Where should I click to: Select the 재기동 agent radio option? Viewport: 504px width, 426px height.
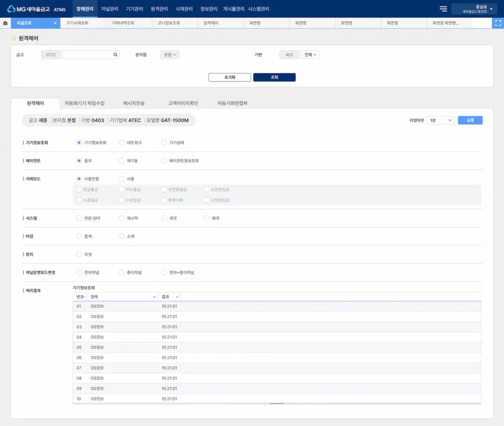[x=122, y=161]
